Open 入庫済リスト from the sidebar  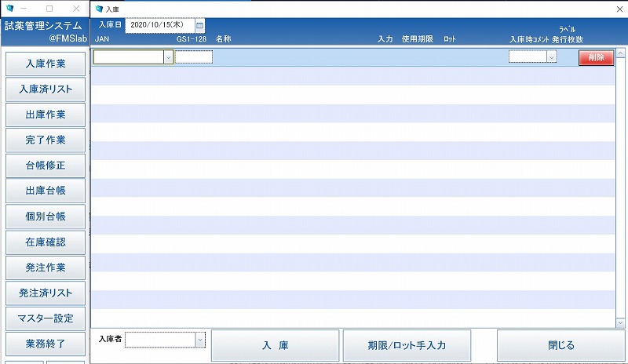coord(46,89)
